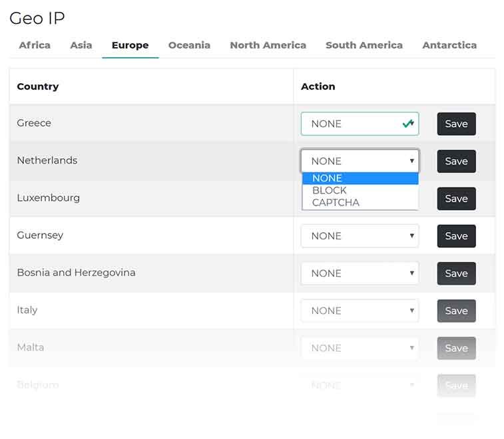The image size is (504, 439).
Task: Select the Europe tab
Action: [130, 45]
